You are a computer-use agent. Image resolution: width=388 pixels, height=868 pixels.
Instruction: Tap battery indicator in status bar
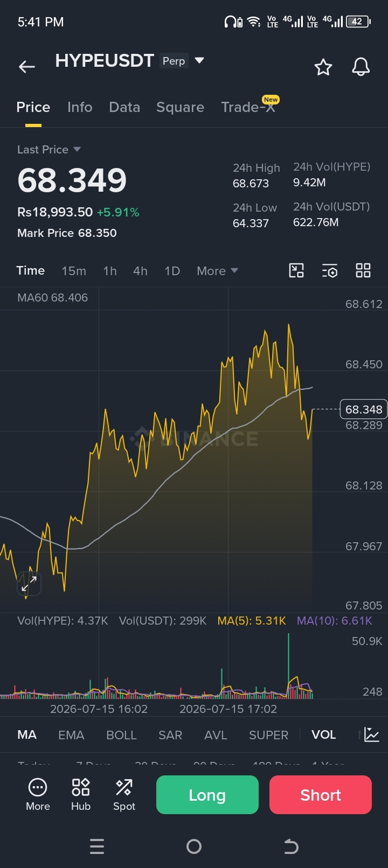click(x=358, y=22)
